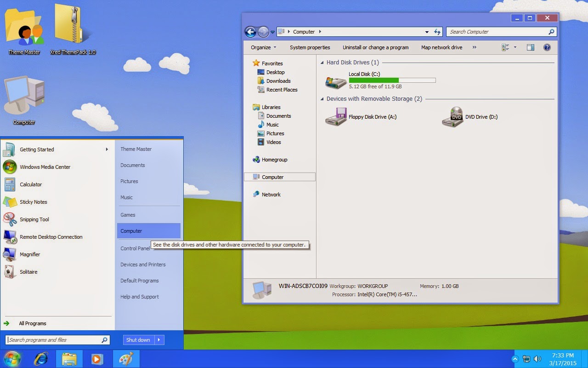The image size is (588, 368).
Task: Expand address bar previous locations dropdown
Action: click(427, 32)
